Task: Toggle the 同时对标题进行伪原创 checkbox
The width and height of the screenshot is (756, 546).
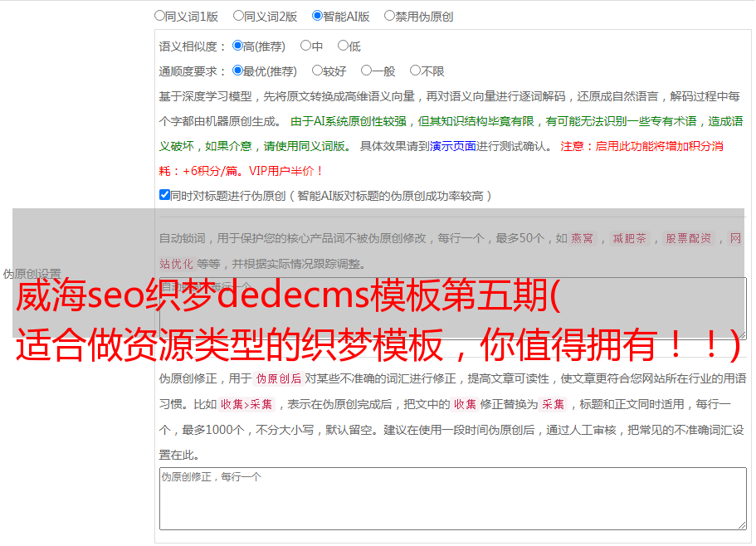Action: point(164,195)
